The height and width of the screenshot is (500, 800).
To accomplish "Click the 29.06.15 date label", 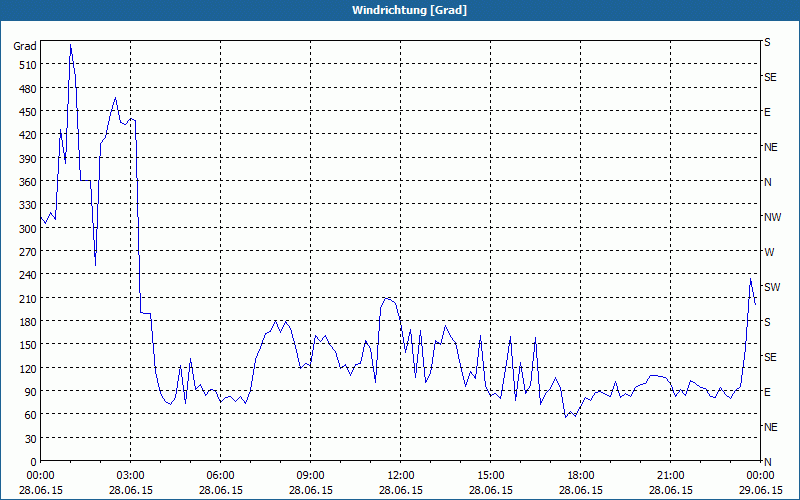I will click(x=760, y=490).
